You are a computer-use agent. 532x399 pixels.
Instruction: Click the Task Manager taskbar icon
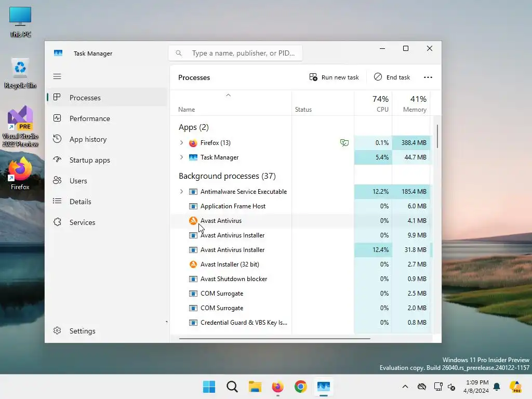(323, 387)
